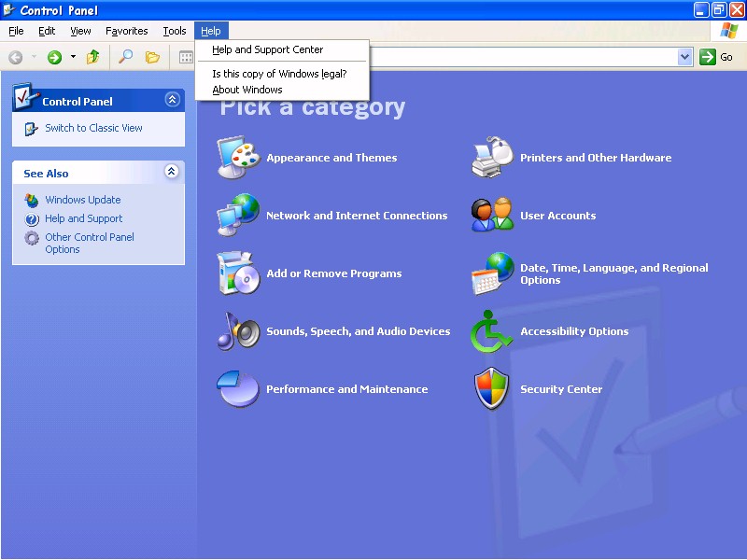Select 'Is this copy of Windows legal?'
Image resolution: width=747 pixels, height=560 pixels.
[282, 74]
